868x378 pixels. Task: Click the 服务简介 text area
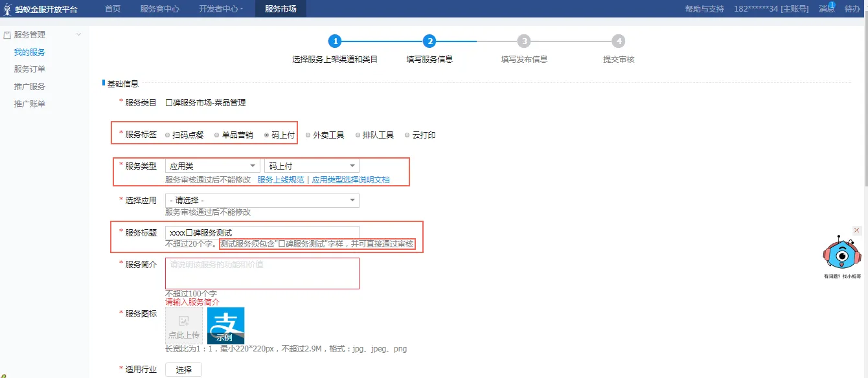(x=262, y=274)
